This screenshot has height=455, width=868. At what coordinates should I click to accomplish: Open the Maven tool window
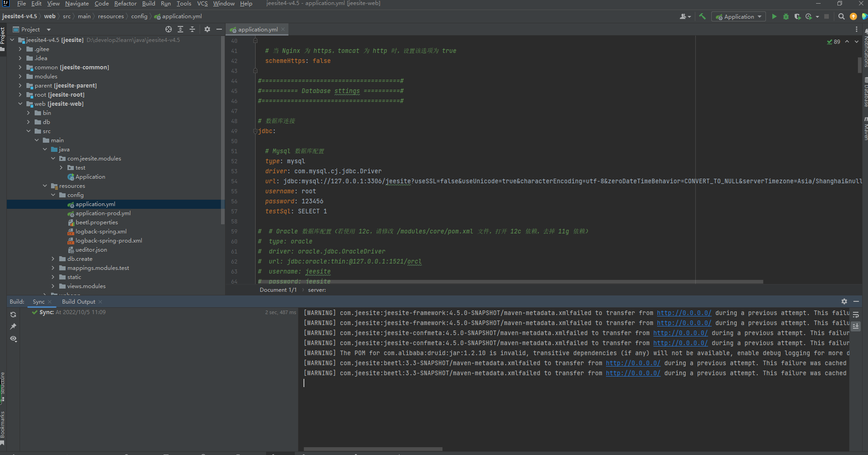[865, 129]
